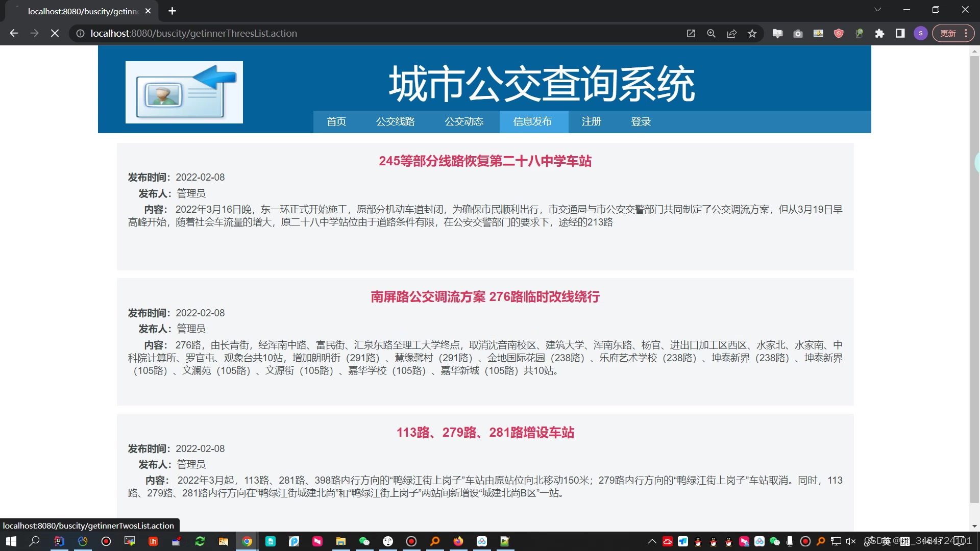980x551 pixels.
Task: Bookmark this page with the star icon
Action: 752,33
